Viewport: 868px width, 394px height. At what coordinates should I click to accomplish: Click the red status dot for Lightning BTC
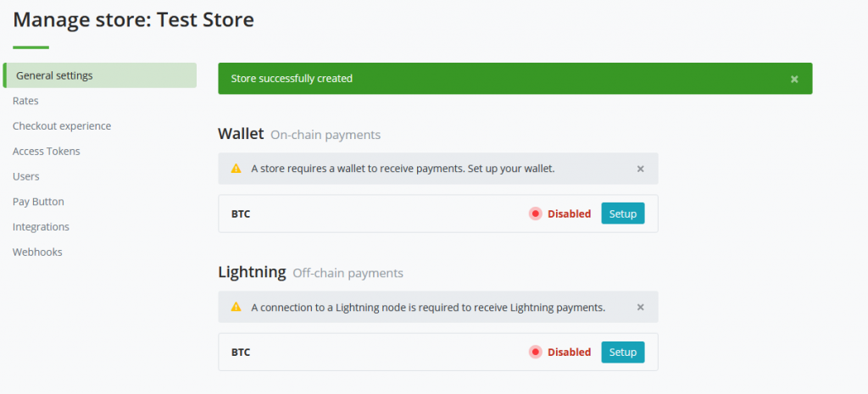click(x=536, y=352)
